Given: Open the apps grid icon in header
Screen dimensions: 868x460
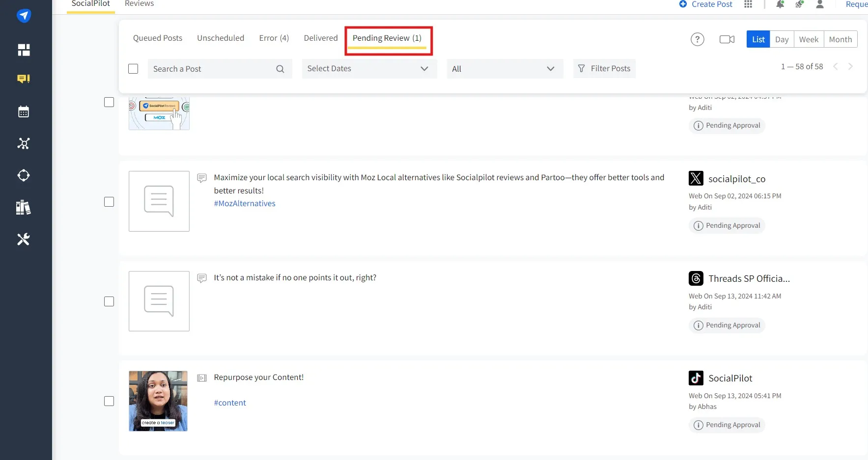Looking at the screenshot, I should (x=748, y=4).
